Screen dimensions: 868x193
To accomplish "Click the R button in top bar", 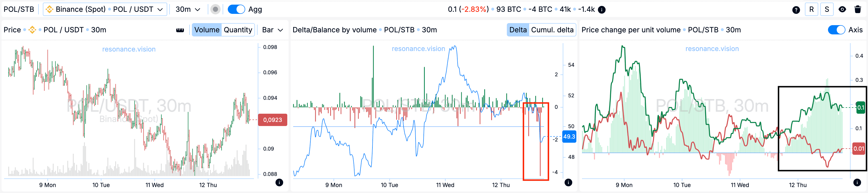I will [x=811, y=9].
